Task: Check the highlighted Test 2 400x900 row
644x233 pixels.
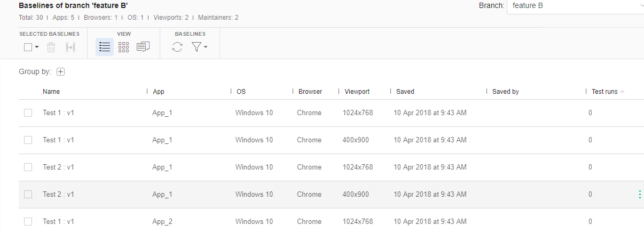Action: [28, 194]
